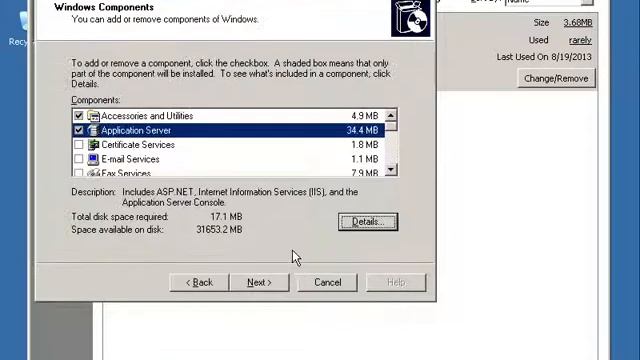The width and height of the screenshot is (640, 360).
Task: Uncheck the Application Server checkbox
Action: coord(78,130)
